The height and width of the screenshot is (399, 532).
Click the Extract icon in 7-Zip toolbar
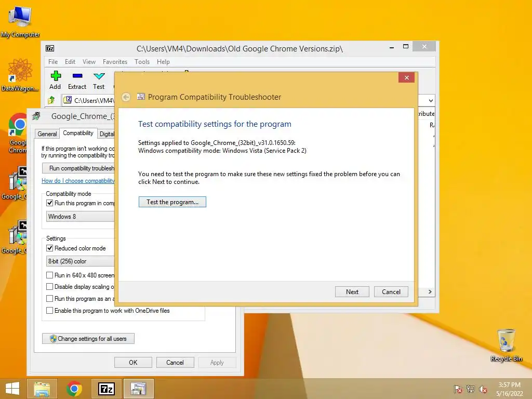77,76
